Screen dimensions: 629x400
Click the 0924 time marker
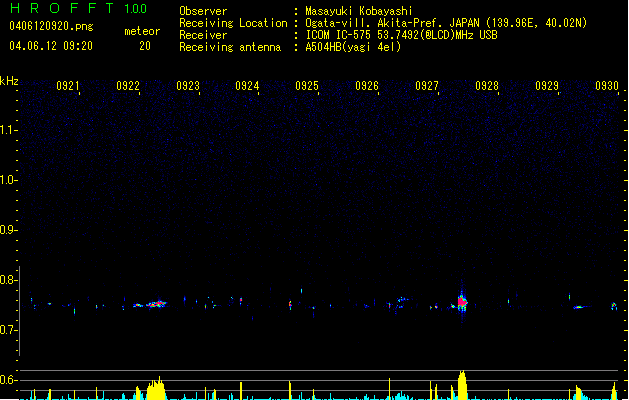click(x=247, y=86)
